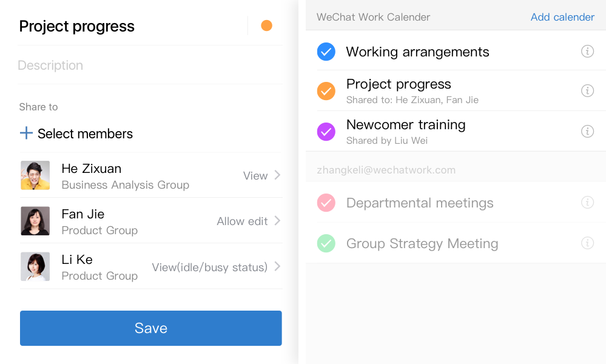The image size is (606, 364).
Task: Select the Group Strategy Meeting calendar entry
Action: [x=422, y=243]
